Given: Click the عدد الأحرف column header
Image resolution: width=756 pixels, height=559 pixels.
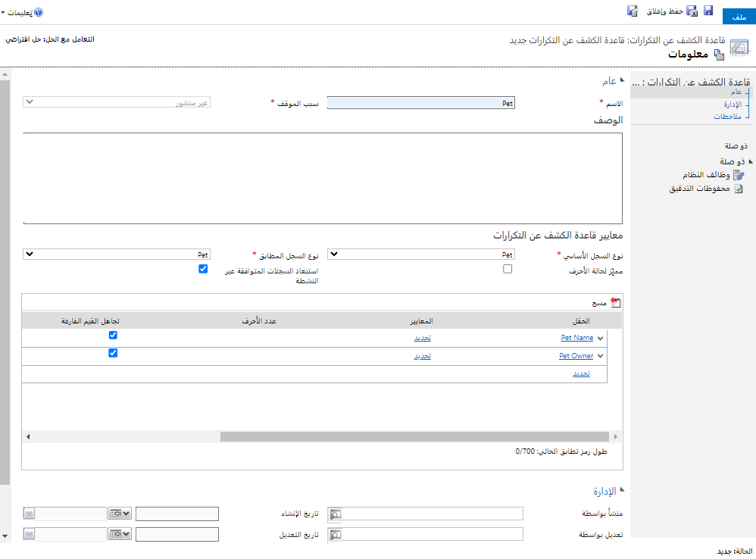Looking at the screenshot, I should 259,321.
